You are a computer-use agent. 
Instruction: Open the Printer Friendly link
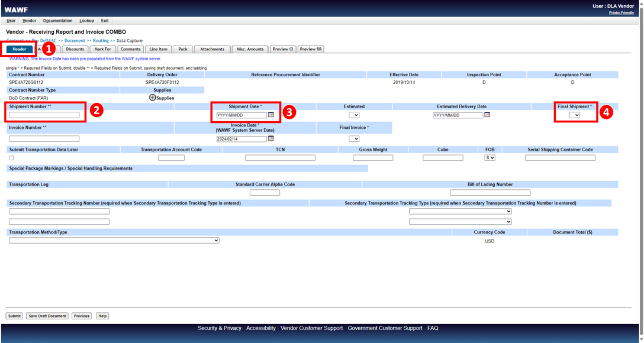[621, 12]
